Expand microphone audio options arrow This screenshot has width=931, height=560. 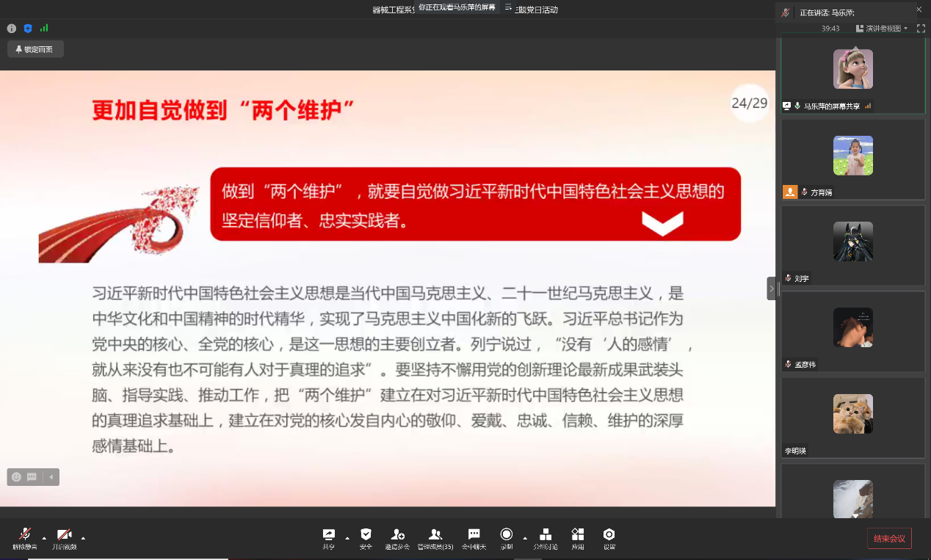pyautogui.click(x=44, y=537)
